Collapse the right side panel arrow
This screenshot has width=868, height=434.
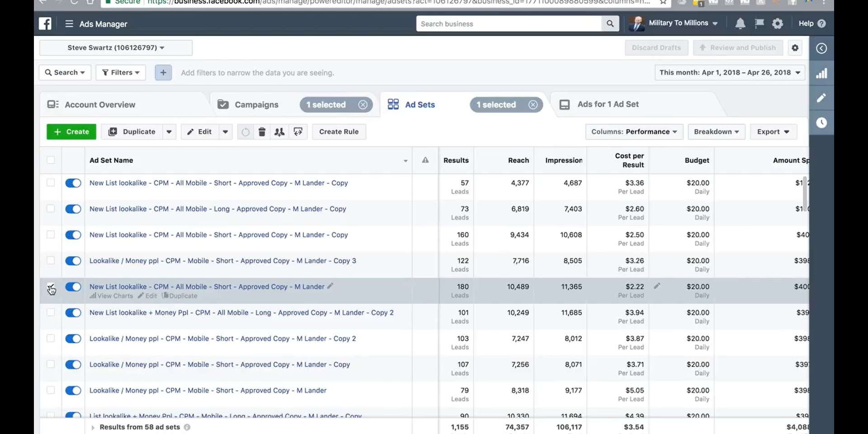[821, 48]
